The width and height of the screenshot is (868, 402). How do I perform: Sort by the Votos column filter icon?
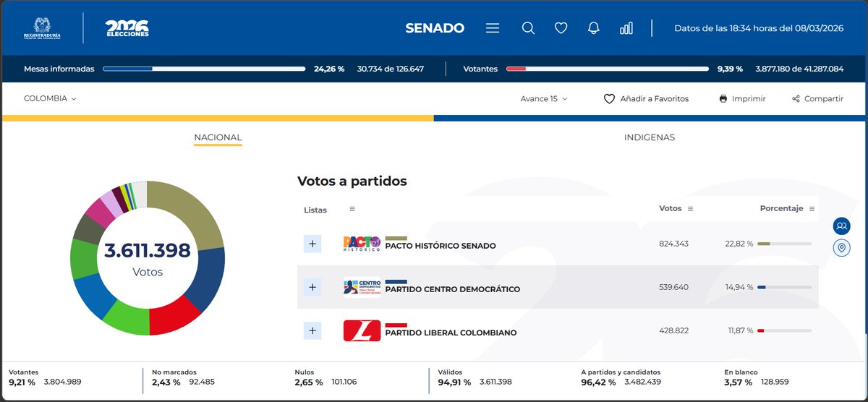pyautogui.click(x=690, y=208)
